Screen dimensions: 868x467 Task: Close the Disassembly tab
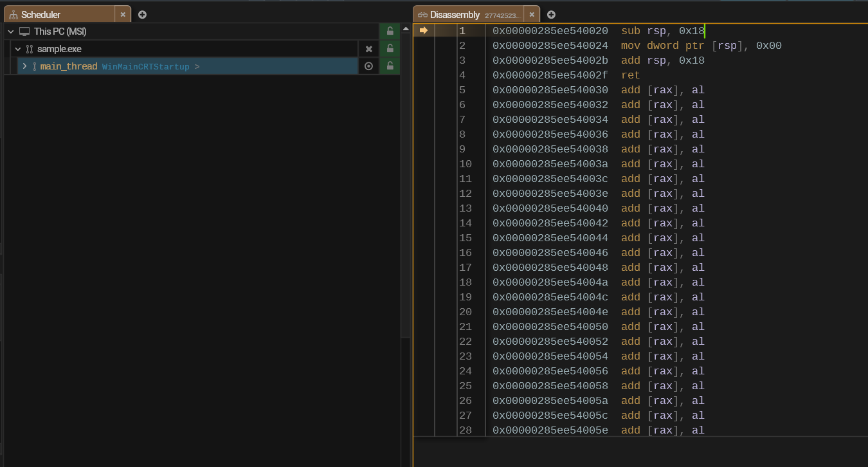pyautogui.click(x=532, y=14)
